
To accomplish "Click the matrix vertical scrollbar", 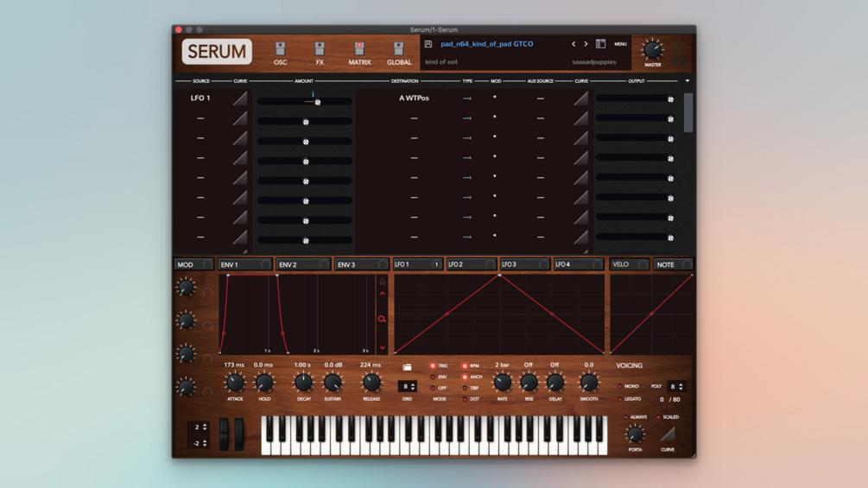I will click(x=688, y=112).
